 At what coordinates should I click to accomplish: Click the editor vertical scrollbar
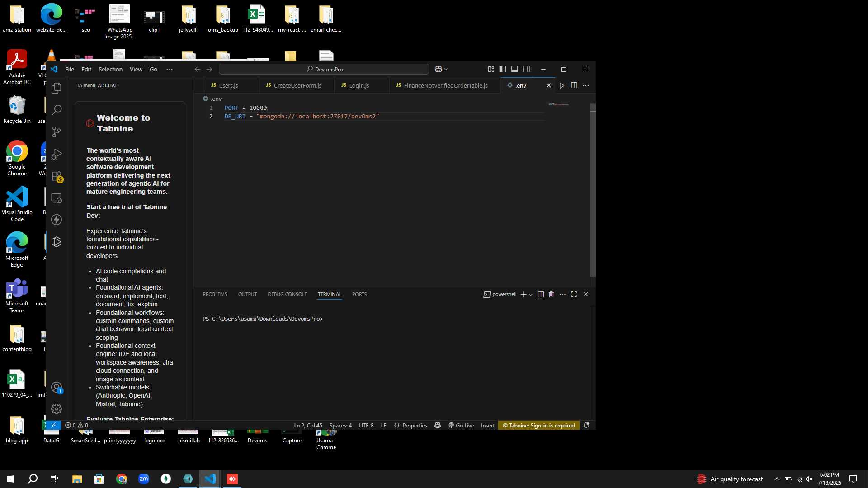(x=593, y=190)
